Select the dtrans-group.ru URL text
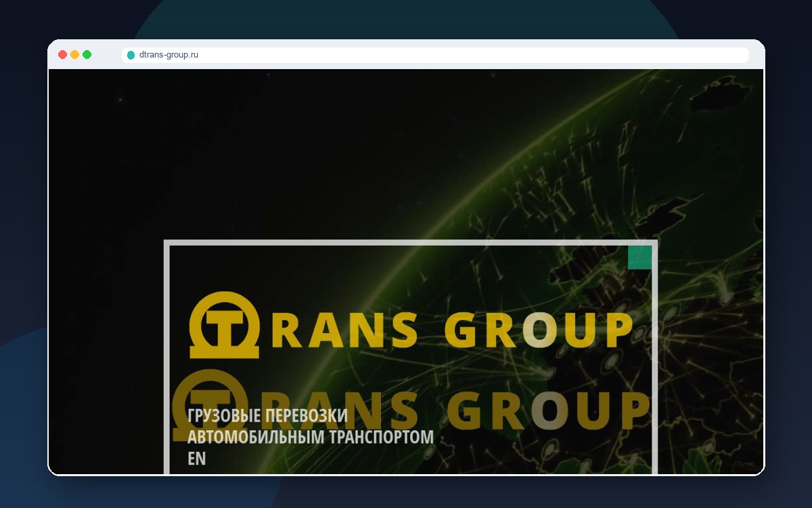Image resolution: width=812 pixels, height=508 pixels. tap(168, 55)
